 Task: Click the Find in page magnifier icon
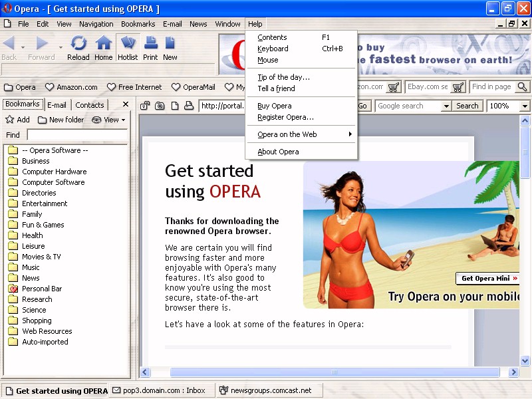pyautogui.click(x=522, y=87)
